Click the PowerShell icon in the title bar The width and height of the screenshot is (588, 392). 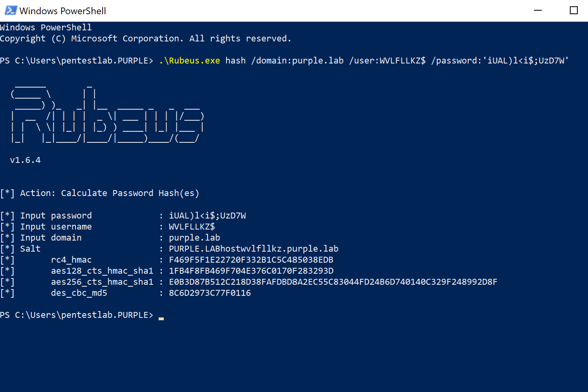pos(11,11)
